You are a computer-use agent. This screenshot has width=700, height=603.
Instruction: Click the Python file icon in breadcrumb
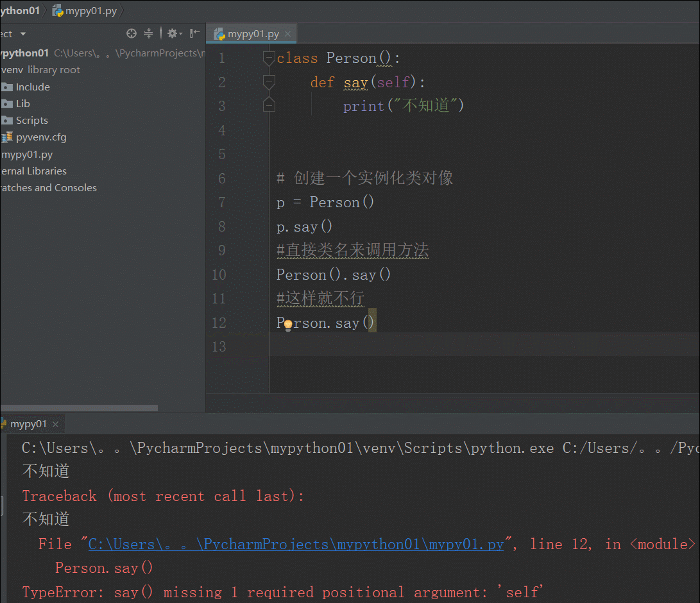pyautogui.click(x=58, y=11)
